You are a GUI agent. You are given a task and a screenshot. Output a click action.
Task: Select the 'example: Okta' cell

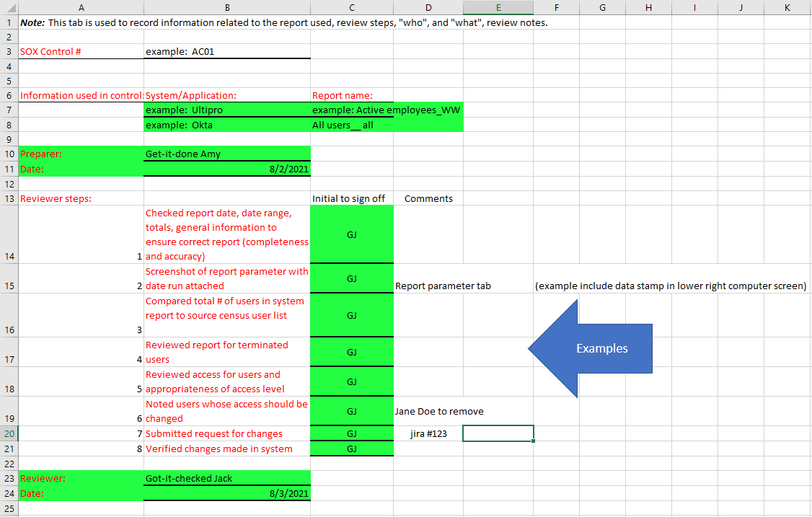click(x=227, y=125)
